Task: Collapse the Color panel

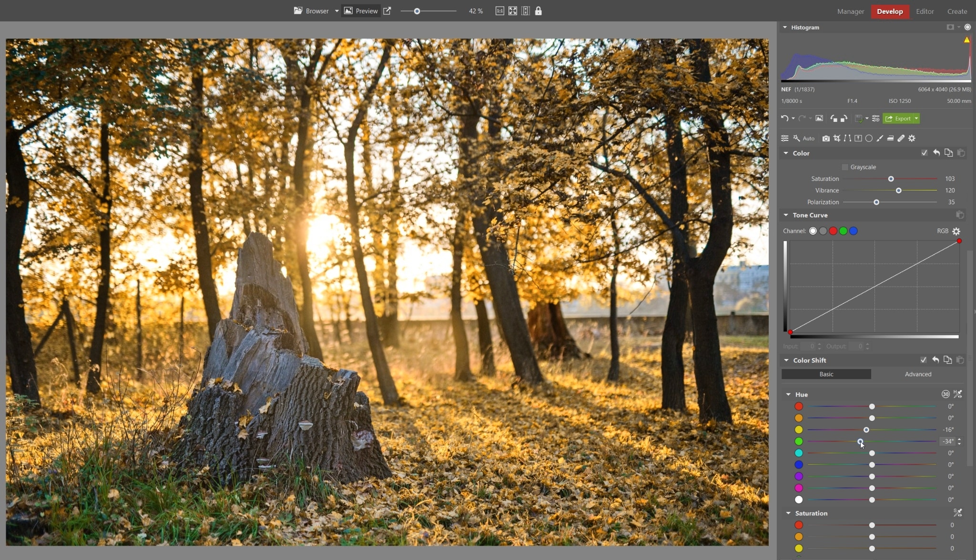Action: pos(786,153)
